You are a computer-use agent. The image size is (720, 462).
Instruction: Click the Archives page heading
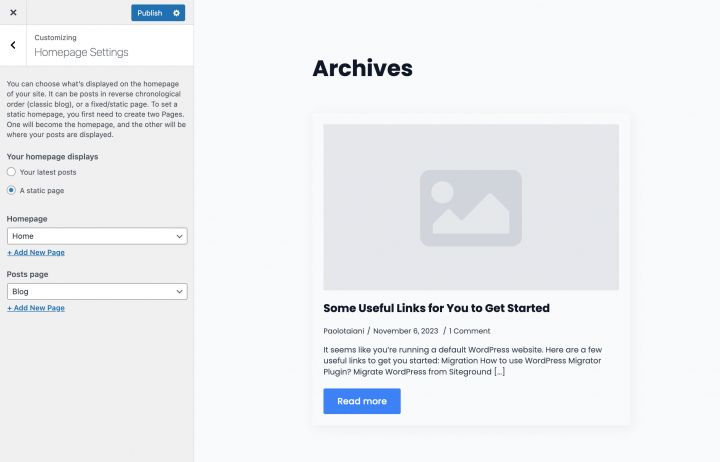click(x=362, y=68)
